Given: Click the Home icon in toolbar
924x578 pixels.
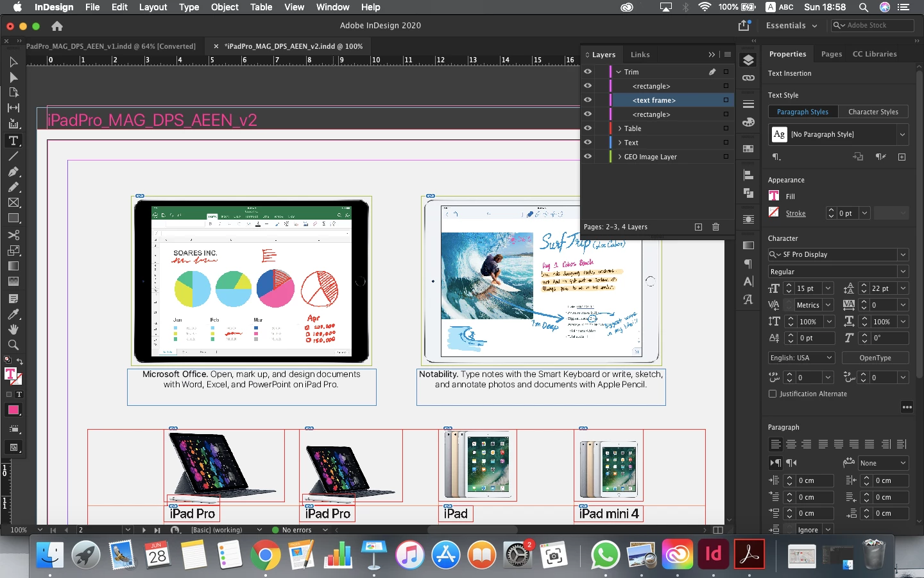Looking at the screenshot, I should [57, 26].
